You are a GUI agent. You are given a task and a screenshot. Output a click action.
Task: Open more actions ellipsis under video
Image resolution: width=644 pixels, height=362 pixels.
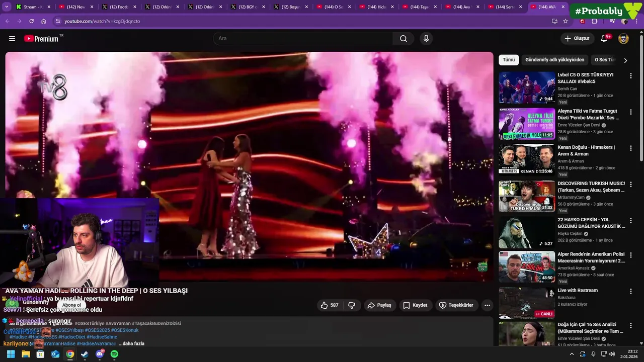coord(487,305)
